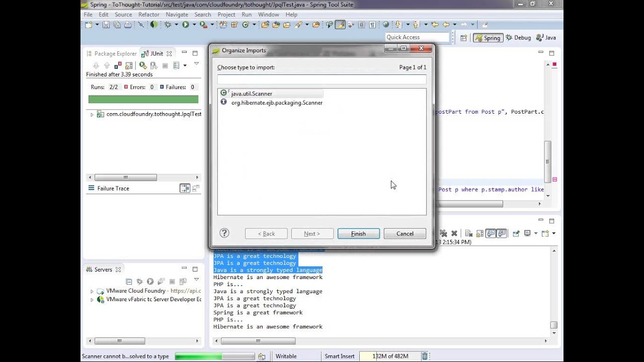The width and height of the screenshot is (644, 362).
Task: Open Test Run History dropdown arrow in JUnit
Action: pos(185,65)
